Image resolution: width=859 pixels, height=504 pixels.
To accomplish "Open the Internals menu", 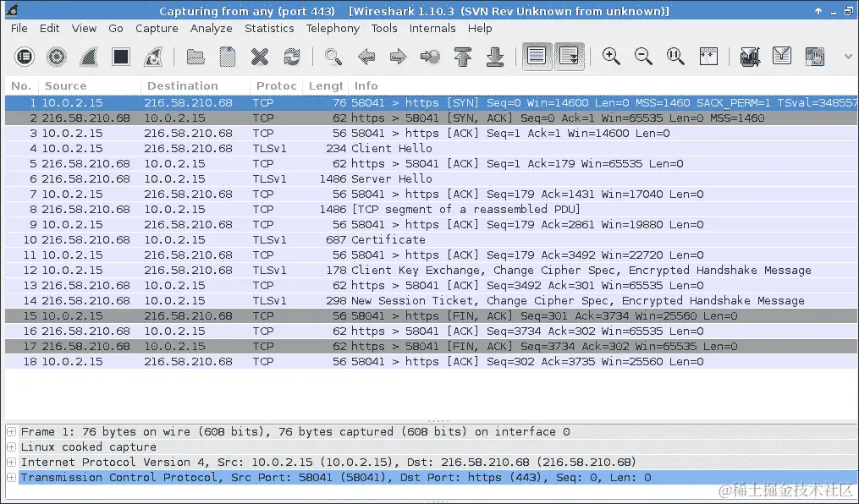I will point(432,28).
